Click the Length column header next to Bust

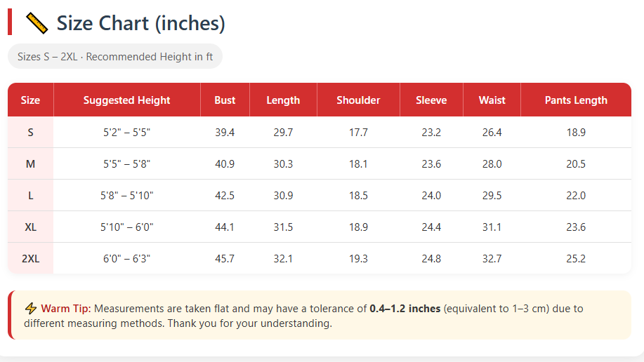pyautogui.click(x=283, y=100)
